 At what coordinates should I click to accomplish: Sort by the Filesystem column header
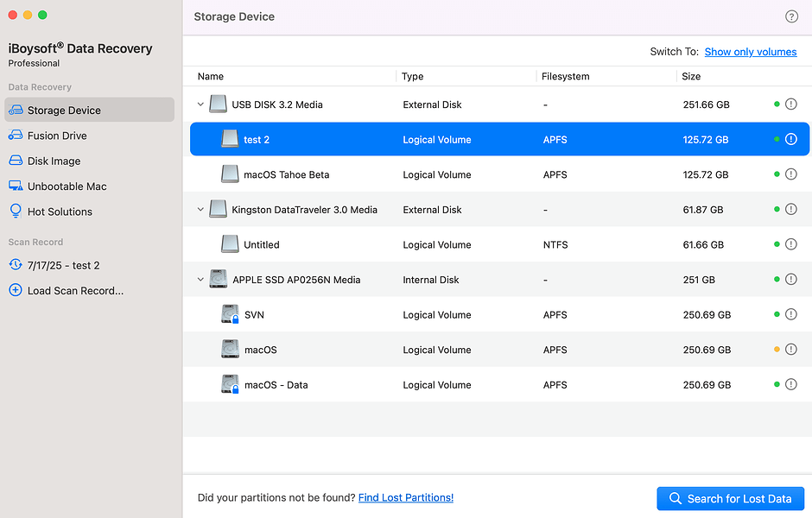point(565,76)
